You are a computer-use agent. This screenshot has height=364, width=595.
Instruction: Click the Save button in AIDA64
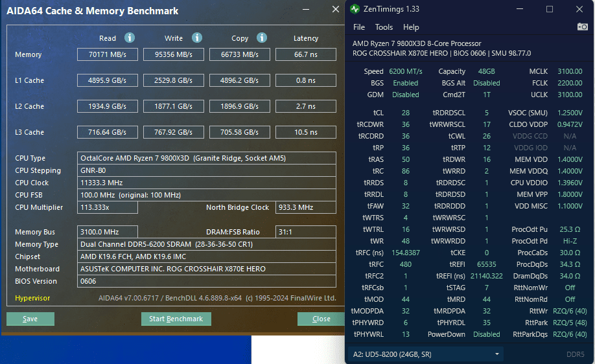30,319
